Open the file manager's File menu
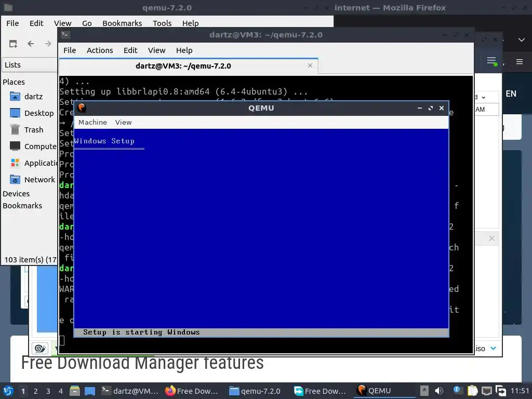532x399 pixels. (x=12, y=23)
